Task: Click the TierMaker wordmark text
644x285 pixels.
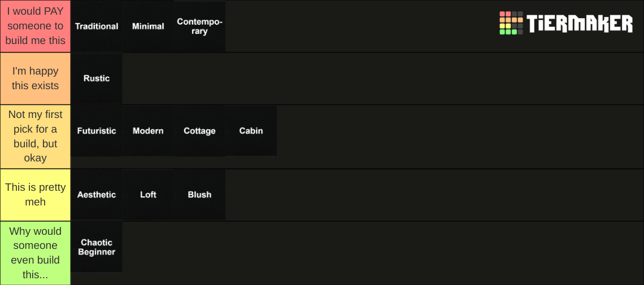Action: click(580, 23)
